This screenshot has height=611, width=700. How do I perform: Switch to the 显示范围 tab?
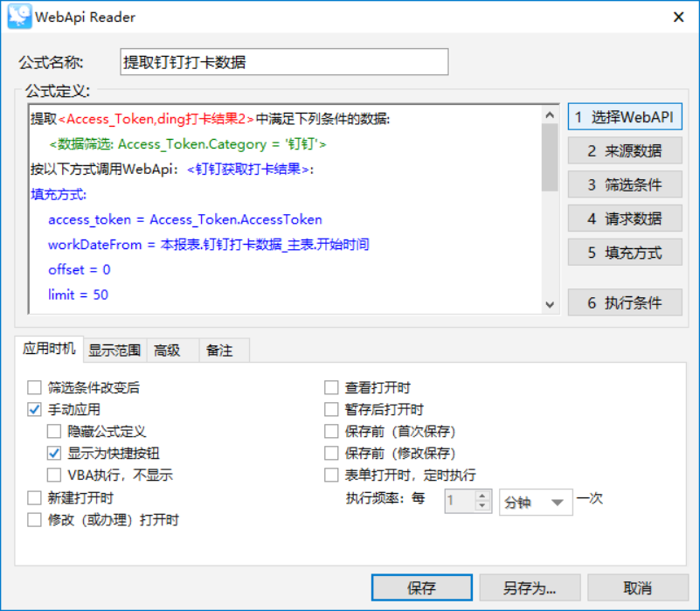(x=114, y=350)
